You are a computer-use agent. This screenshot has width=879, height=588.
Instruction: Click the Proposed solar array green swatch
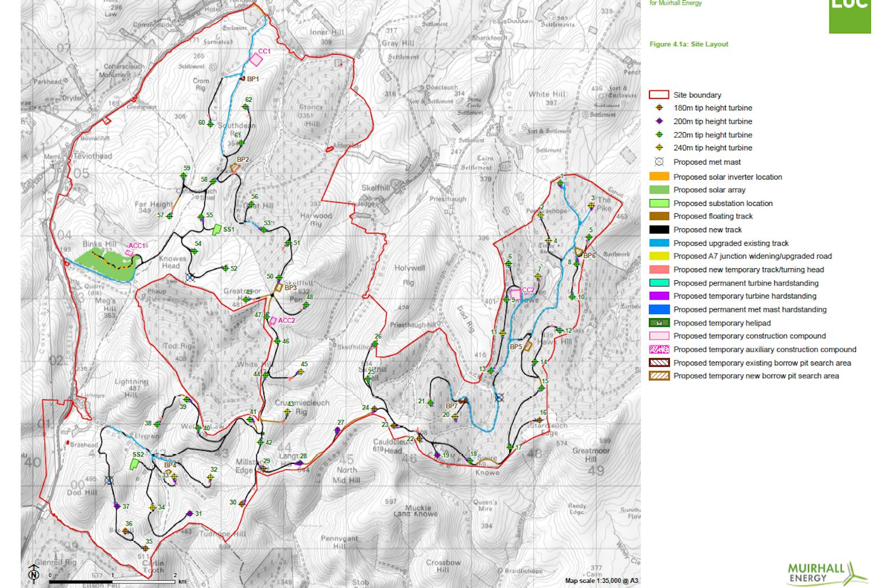coord(659,190)
